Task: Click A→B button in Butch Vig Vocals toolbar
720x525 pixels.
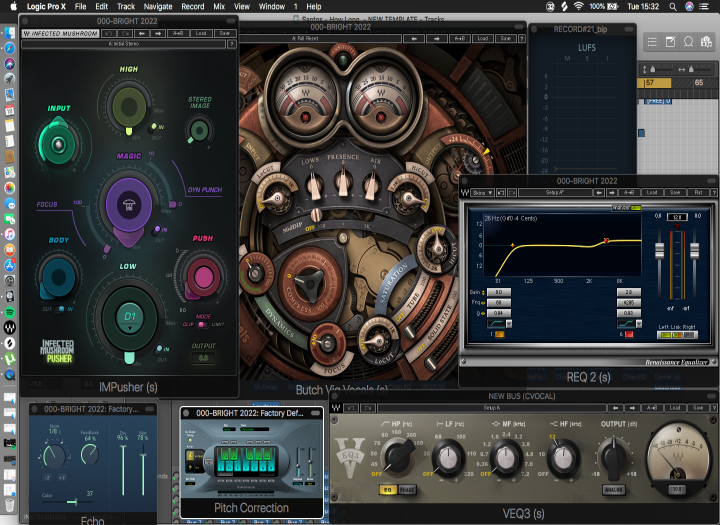Action: [460, 39]
